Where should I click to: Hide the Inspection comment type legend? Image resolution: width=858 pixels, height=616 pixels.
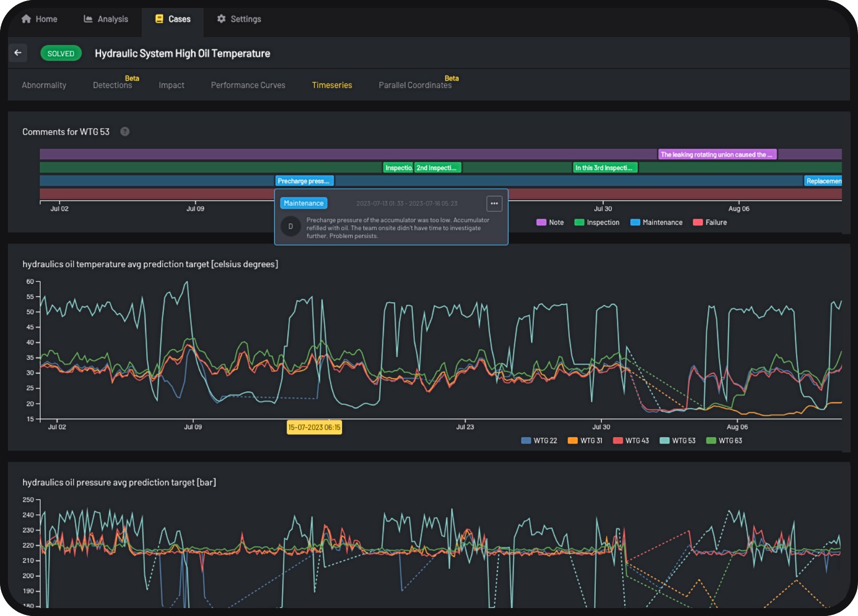pyautogui.click(x=597, y=222)
